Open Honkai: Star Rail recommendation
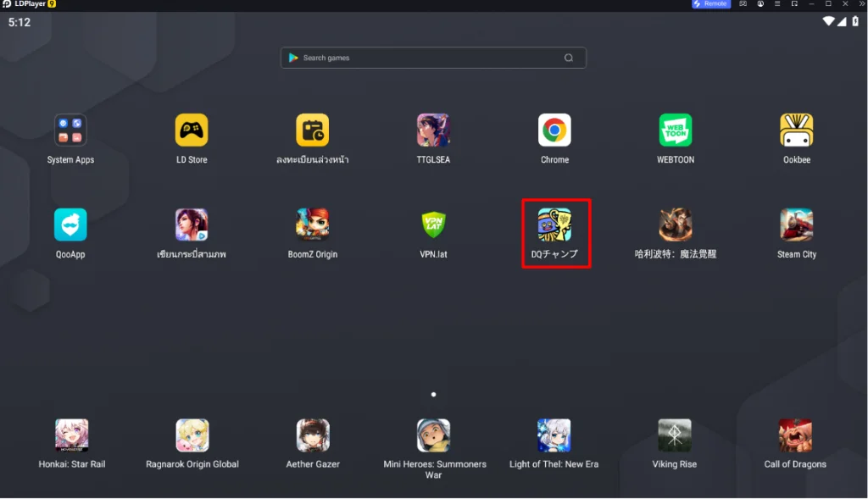The height and width of the screenshot is (499, 868). [71, 435]
